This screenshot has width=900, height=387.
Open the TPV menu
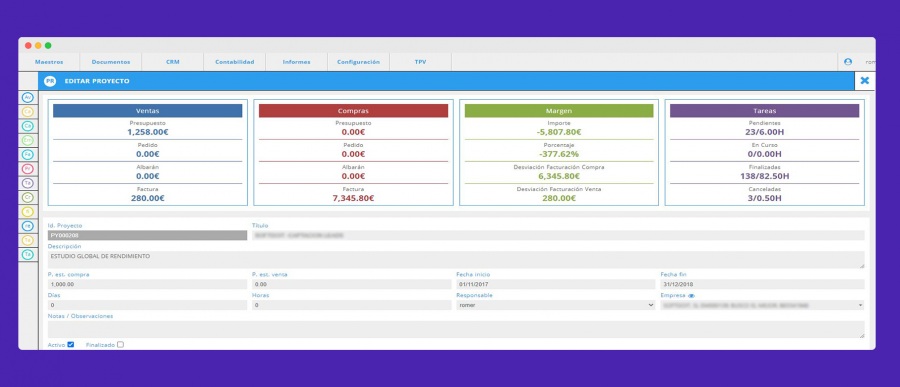(x=421, y=62)
